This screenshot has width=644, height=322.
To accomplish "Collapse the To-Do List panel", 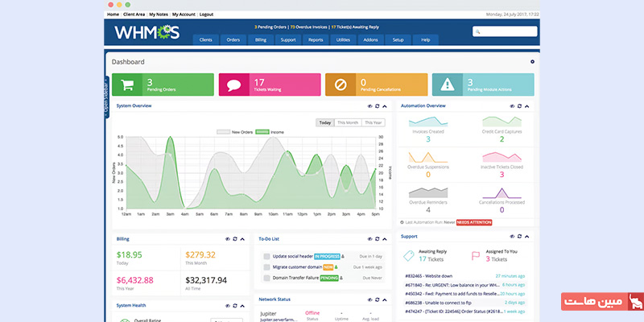I will [x=385, y=238].
